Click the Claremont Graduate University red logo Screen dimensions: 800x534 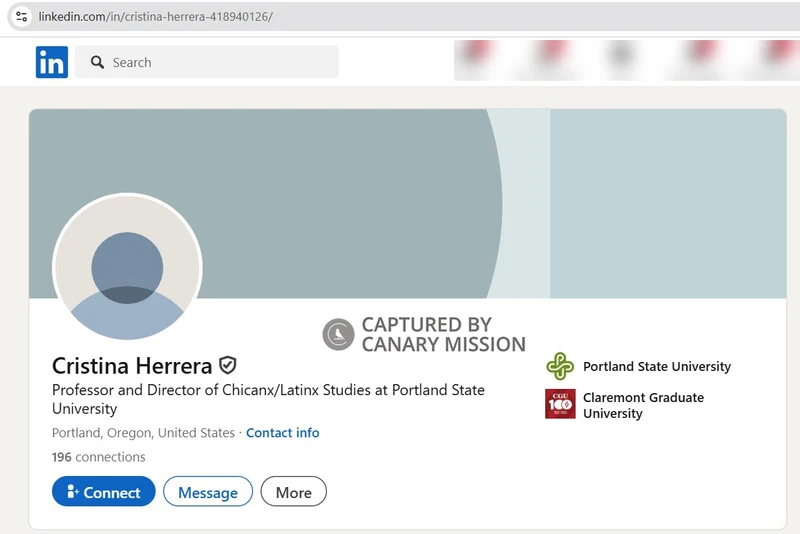pos(560,404)
